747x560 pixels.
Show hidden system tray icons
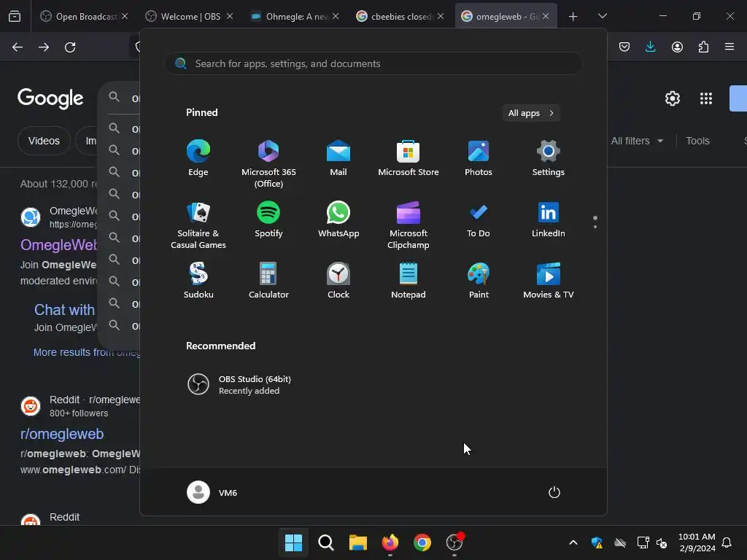[x=573, y=542]
